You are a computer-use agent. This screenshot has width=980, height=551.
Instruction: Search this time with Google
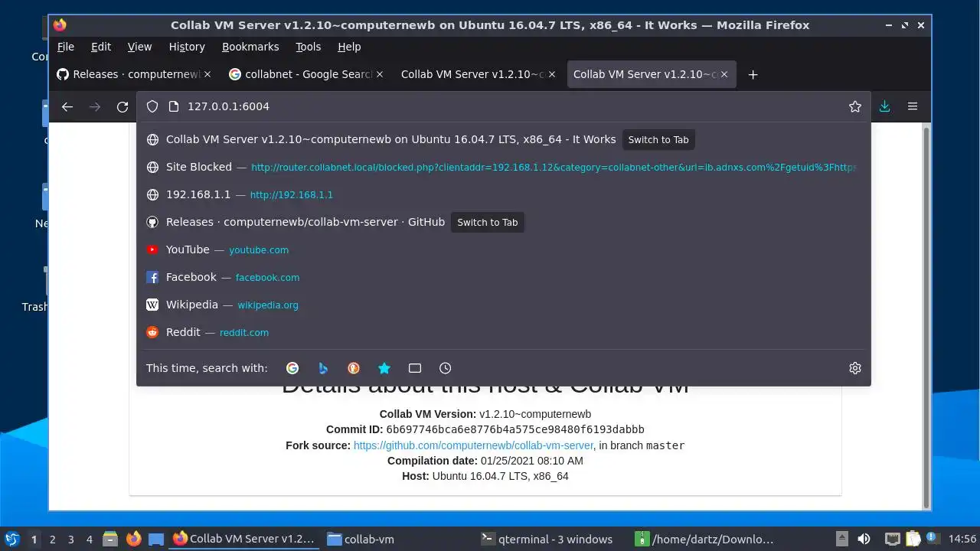pos(292,368)
